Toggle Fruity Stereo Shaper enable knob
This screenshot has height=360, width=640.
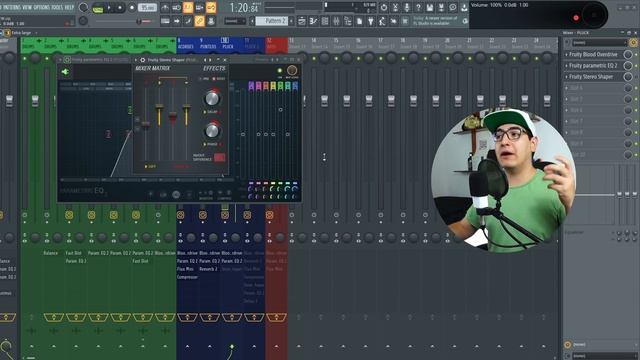(628, 77)
